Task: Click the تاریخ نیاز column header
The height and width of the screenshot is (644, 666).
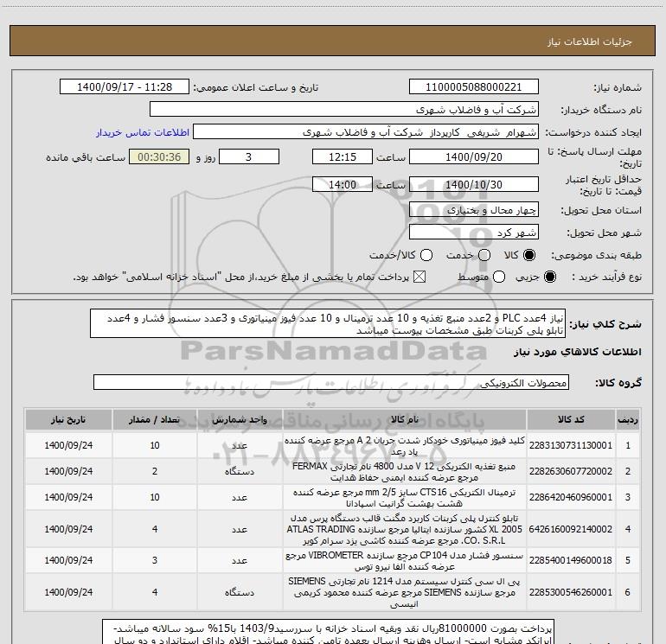Action: coord(68,419)
